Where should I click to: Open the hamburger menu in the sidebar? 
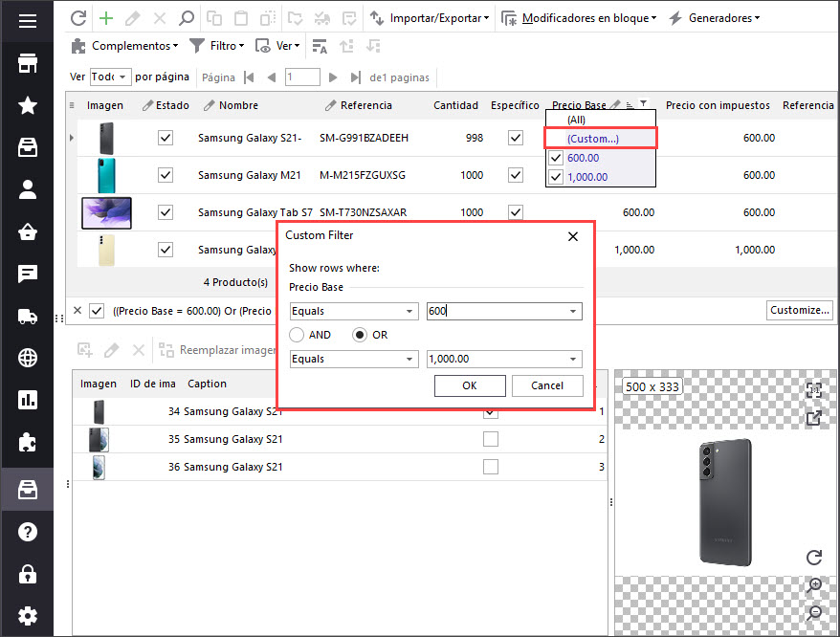point(28,21)
